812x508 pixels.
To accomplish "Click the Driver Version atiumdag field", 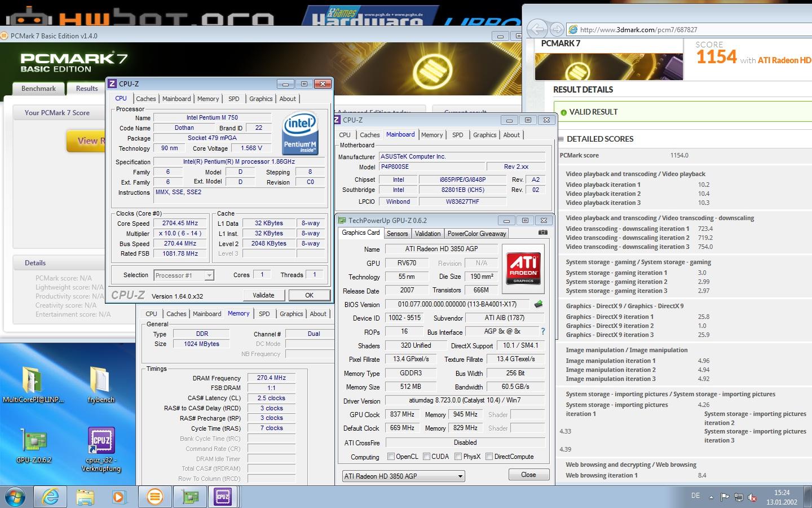I will (x=465, y=400).
